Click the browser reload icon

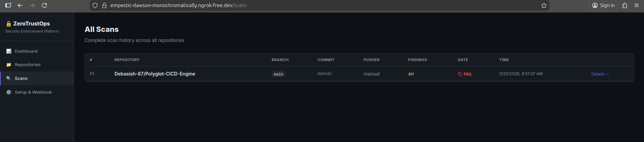tap(44, 5)
